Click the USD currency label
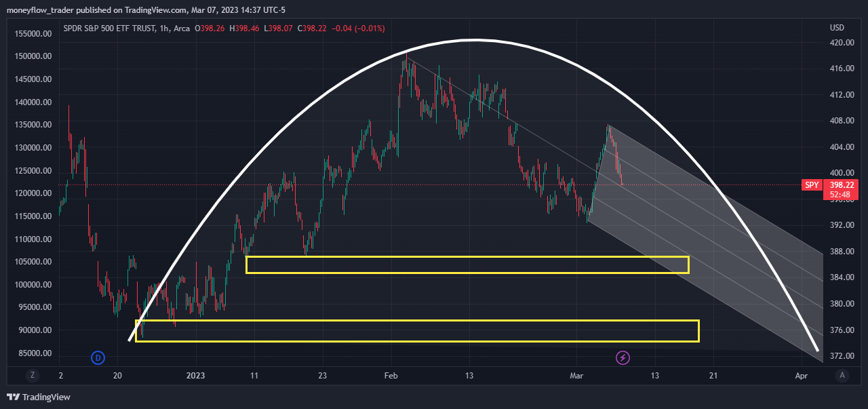Screen dimensions: 868x409 click(837, 28)
